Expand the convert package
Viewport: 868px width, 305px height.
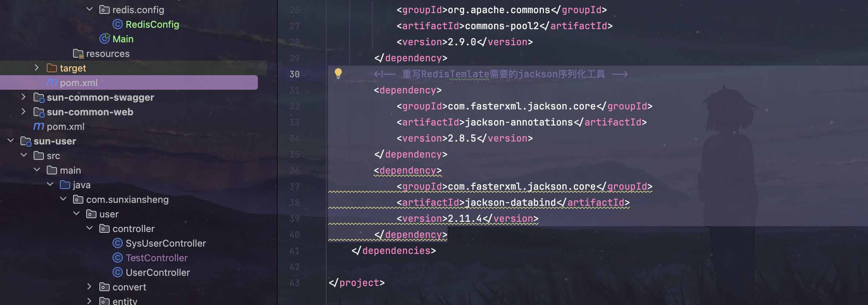(x=90, y=287)
